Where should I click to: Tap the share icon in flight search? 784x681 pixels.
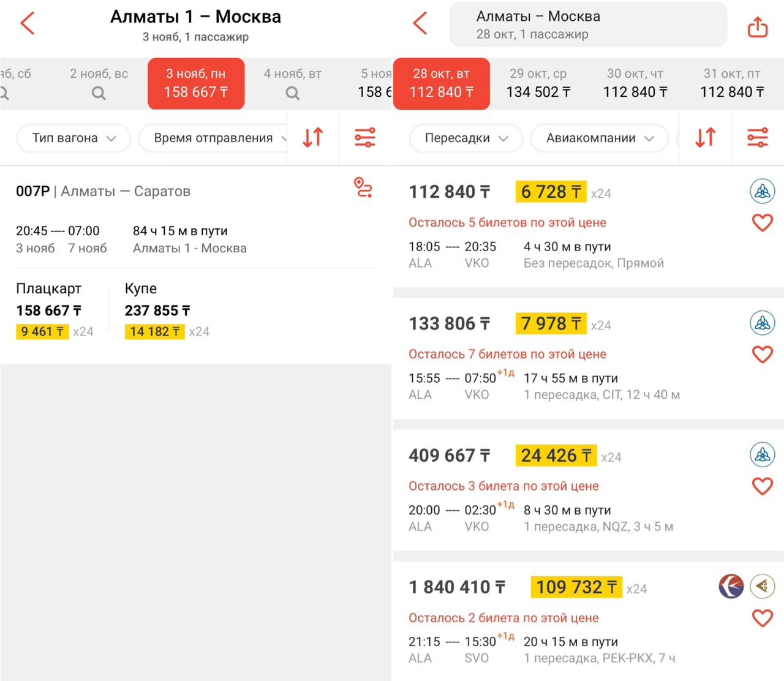(757, 27)
